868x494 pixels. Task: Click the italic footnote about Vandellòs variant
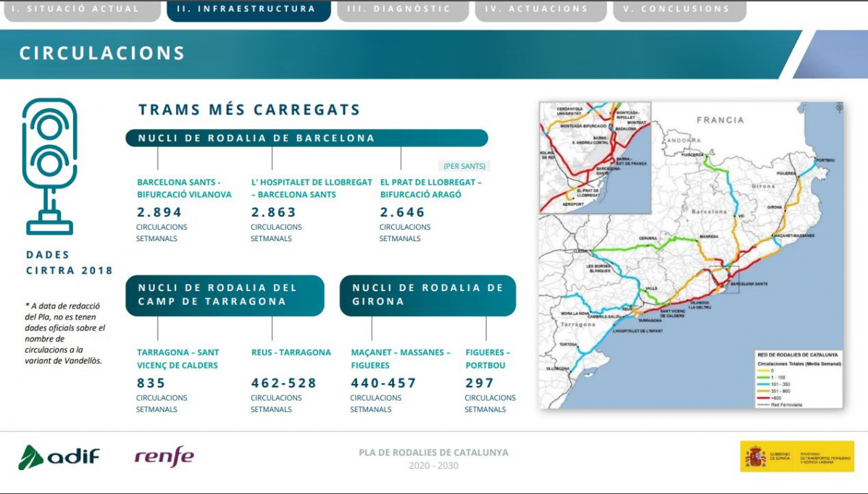click(64, 333)
